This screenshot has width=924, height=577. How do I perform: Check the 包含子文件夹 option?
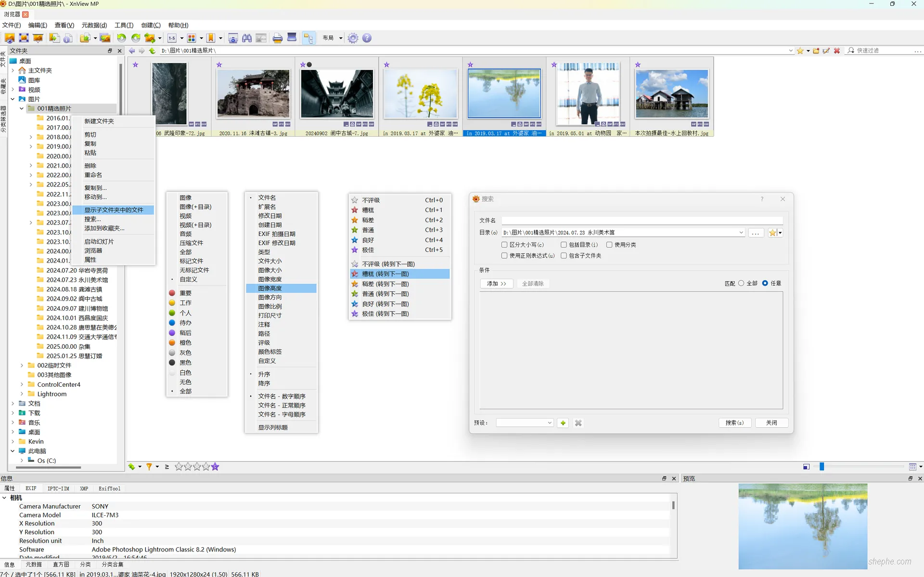coord(564,256)
